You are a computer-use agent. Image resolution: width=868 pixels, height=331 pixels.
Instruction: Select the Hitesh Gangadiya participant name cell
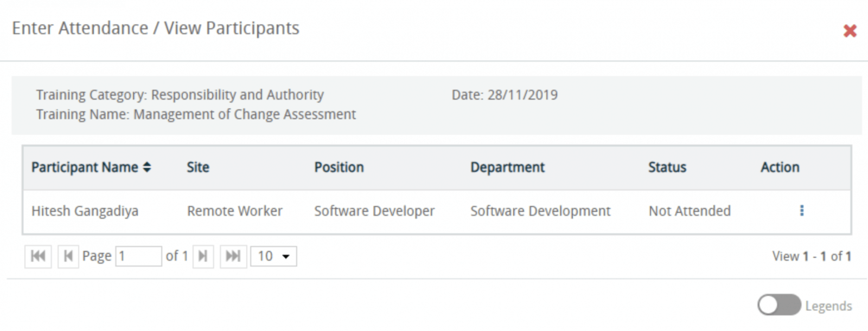(85, 211)
